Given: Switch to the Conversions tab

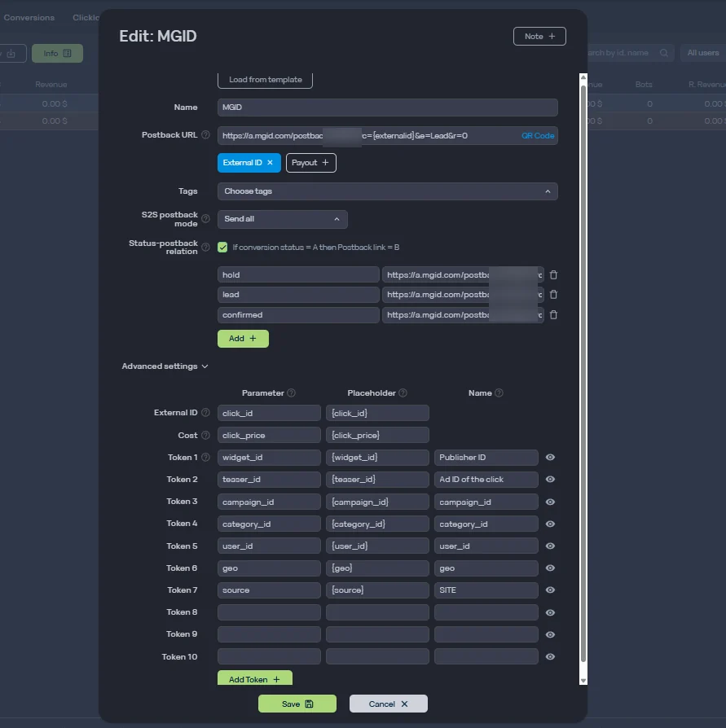Looking at the screenshot, I should (x=29, y=18).
